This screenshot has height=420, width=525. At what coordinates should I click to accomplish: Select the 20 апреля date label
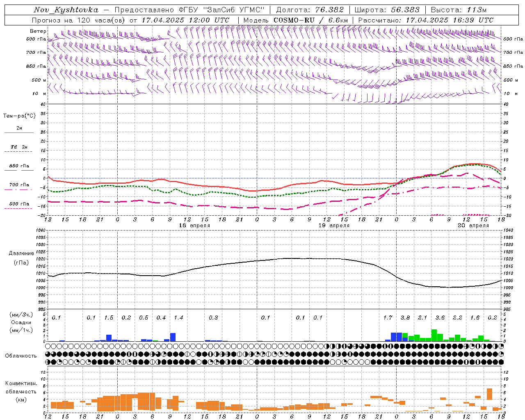point(473,226)
